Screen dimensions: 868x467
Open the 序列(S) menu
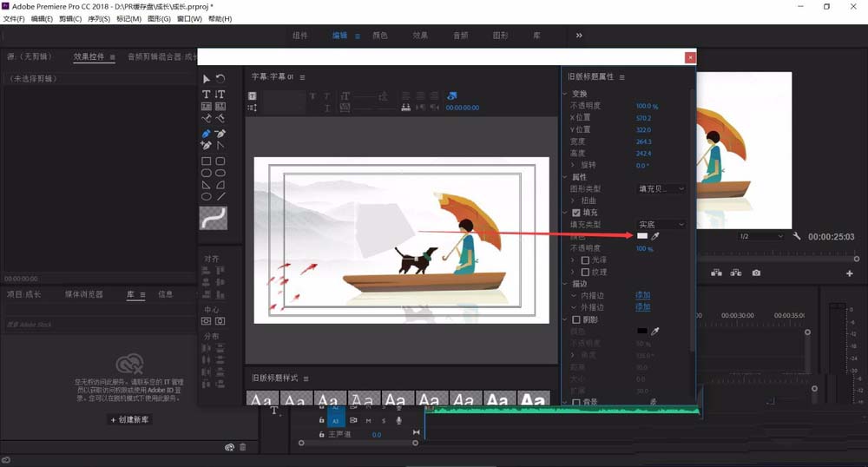pyautogui.click(x=99, y=19)
